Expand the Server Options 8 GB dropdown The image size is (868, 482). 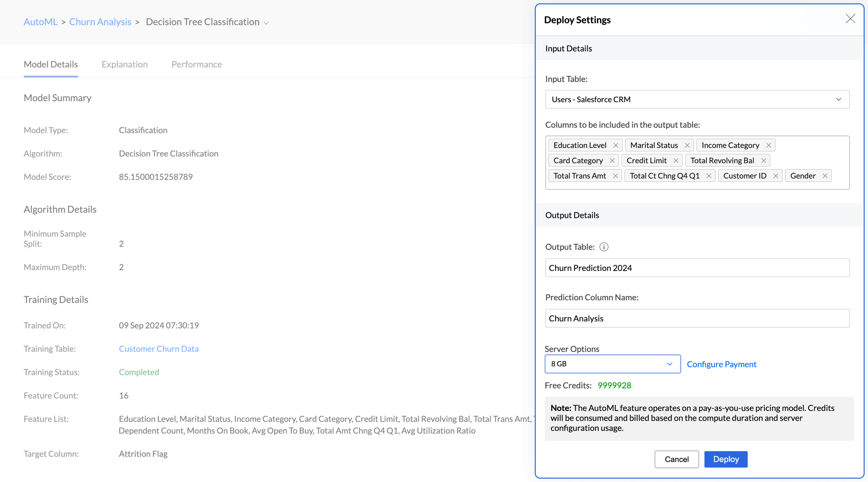612,364
